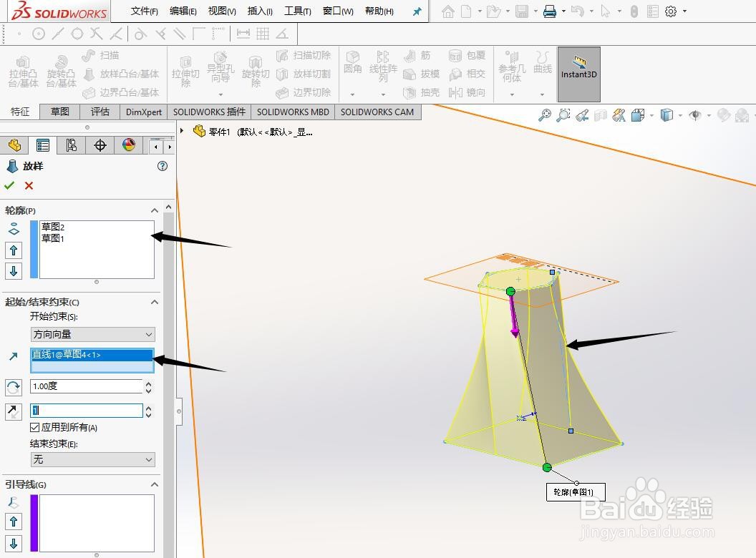Image resolution: width=756 pixels, height=558 pixels.
Task: Click reverse direction arrow beside direction vector
Action: pos(13,356)
